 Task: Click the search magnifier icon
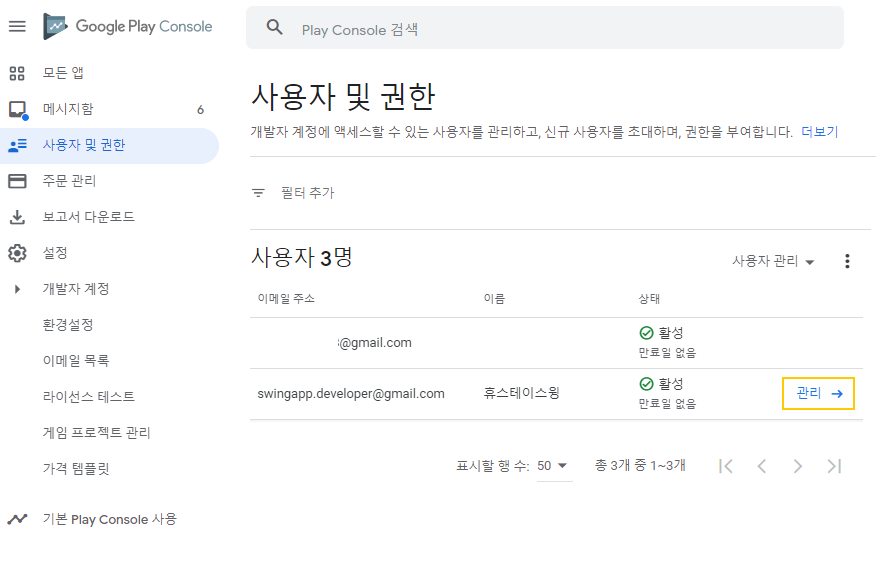[275, 28]
